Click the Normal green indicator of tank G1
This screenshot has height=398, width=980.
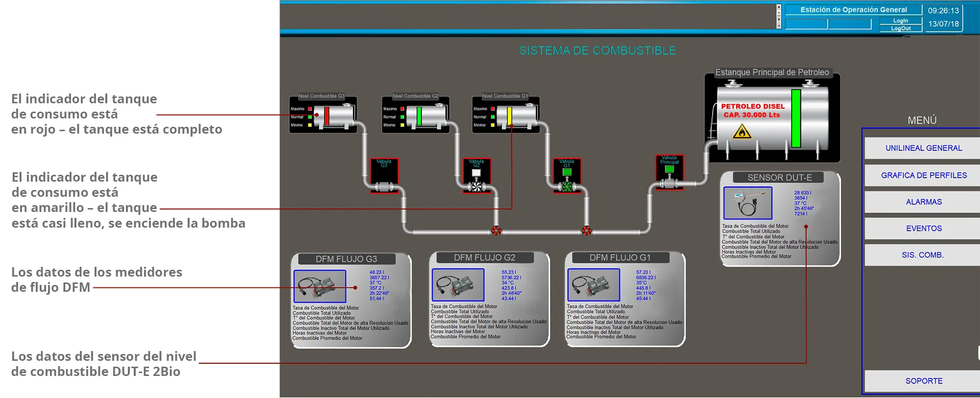point(492,117)
